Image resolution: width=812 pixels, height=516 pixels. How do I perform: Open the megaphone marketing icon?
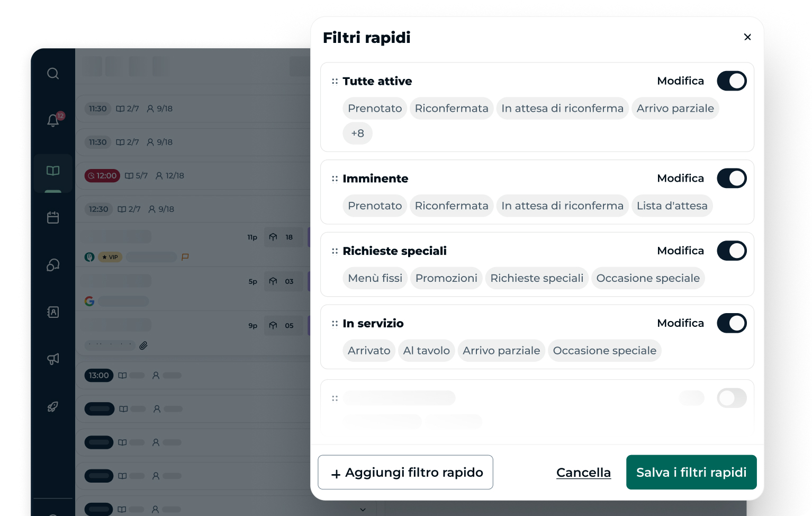tap(53, 359)
